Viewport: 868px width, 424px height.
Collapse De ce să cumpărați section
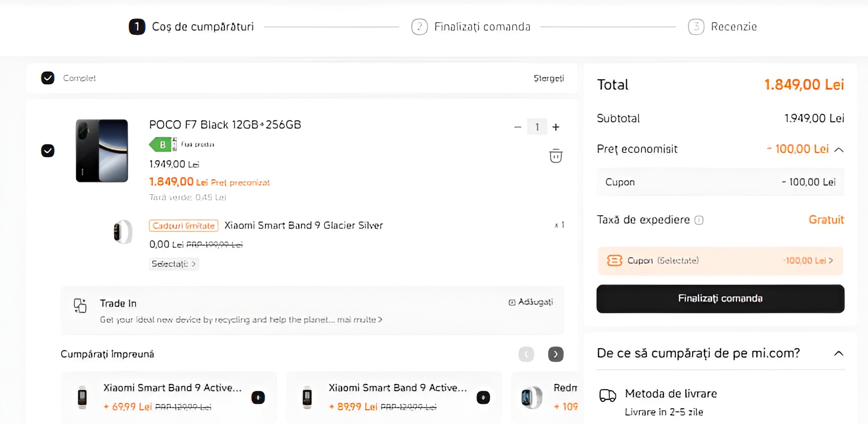[838, 353]
